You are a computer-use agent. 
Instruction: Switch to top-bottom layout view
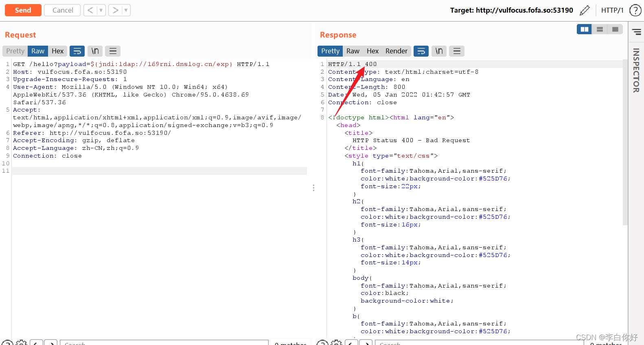(600, 29)
